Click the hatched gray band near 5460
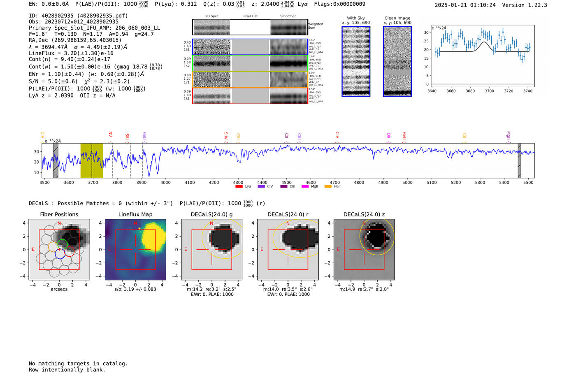Screen dimensions: 576x392 519,160
